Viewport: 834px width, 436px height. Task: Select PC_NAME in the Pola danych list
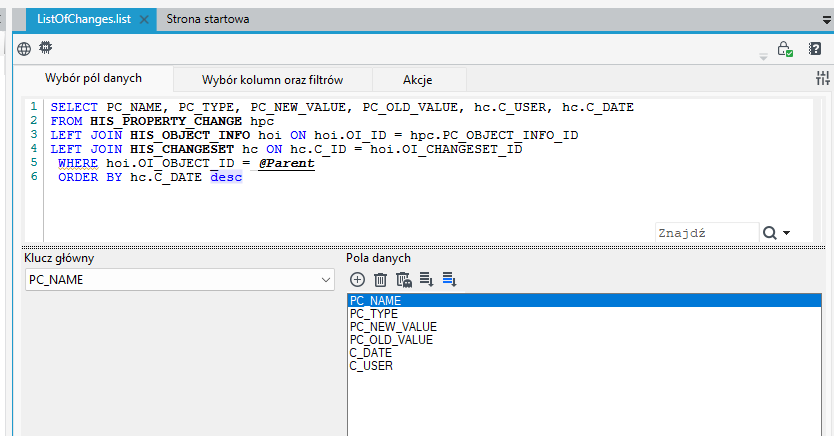(x=584, y=300)
